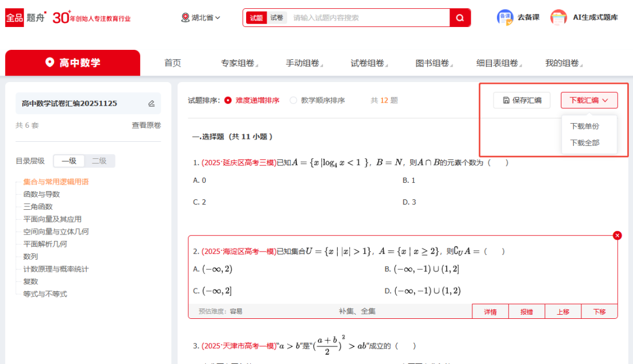Switch directory level to 二级
The height and width of the screenshot is (364, 633).
click(x=99, y=161)
